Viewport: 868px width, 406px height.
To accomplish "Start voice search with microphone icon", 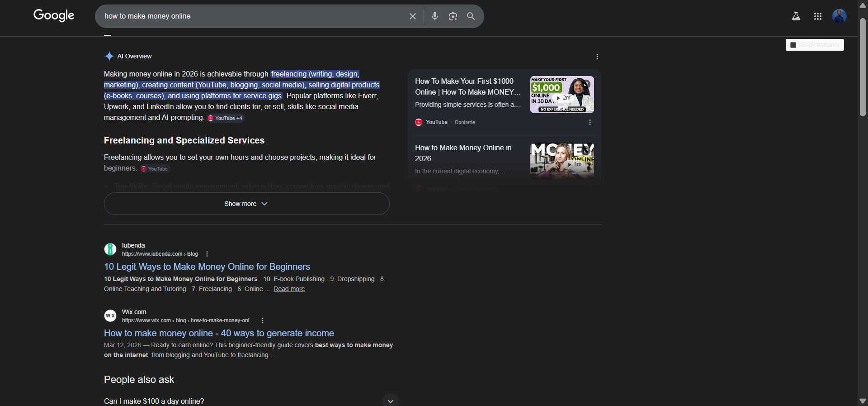I will (434, 16).
